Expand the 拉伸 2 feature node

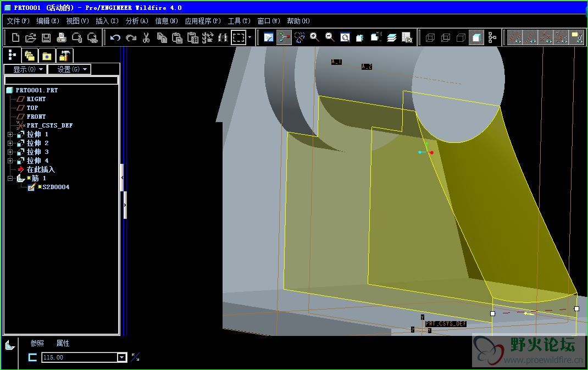[x=10, y=143]
